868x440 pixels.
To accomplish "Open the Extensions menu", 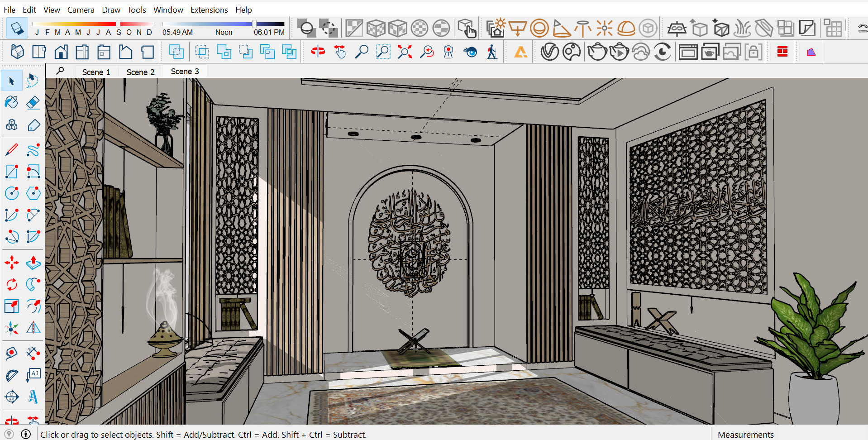I will click(x=209, y=10).
